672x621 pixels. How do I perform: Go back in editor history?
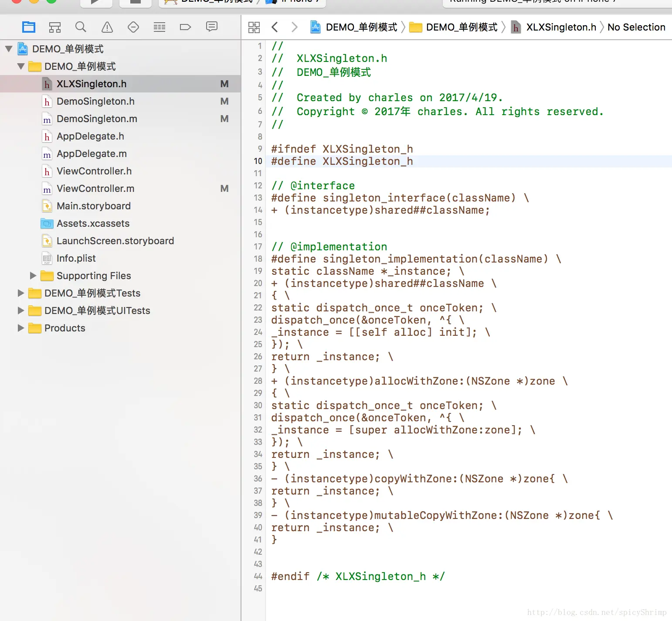tap(275, 27)
